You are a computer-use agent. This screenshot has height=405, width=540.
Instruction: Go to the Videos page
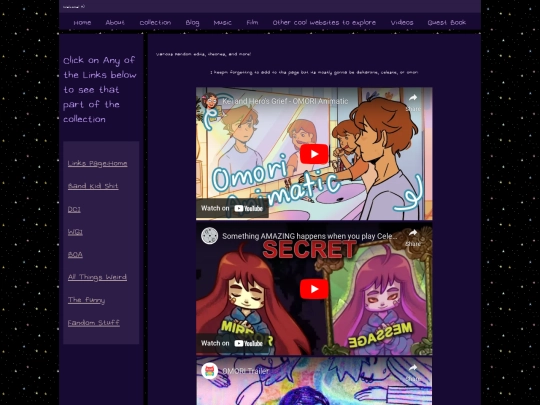[402, 22]
